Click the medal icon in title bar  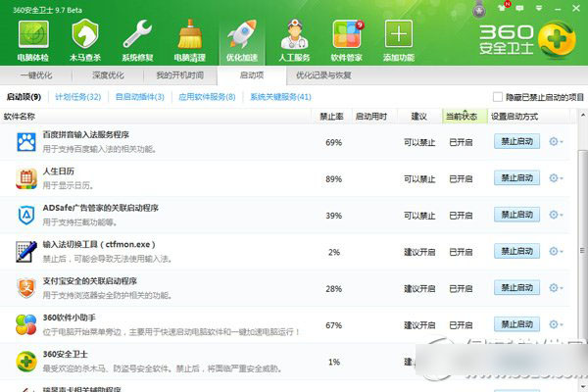click(479, 9)
